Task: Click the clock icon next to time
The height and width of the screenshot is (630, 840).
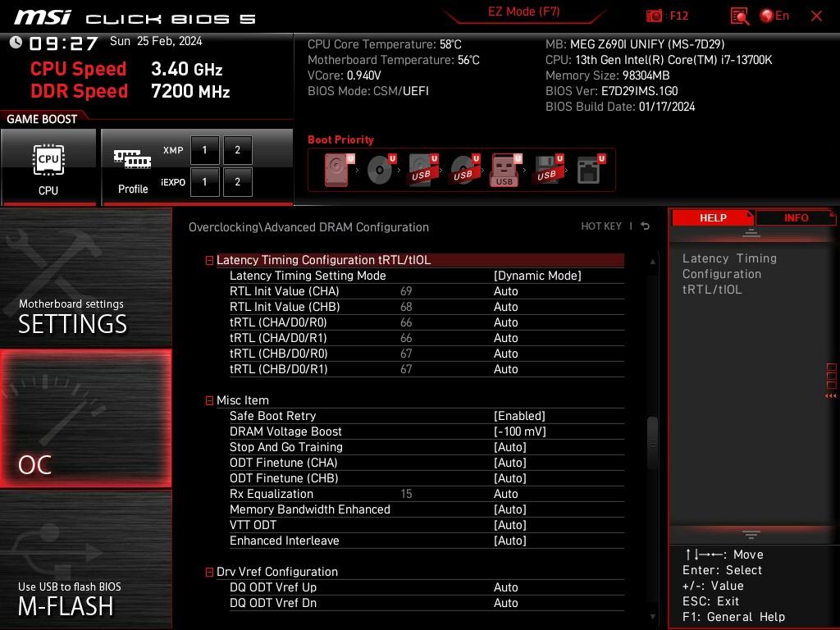Action: coord(16,42)
